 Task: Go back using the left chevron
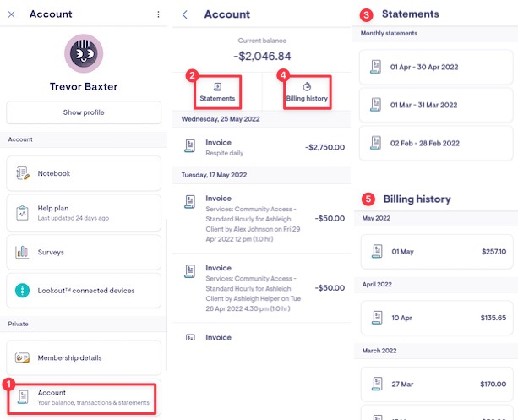coord(185,14)
